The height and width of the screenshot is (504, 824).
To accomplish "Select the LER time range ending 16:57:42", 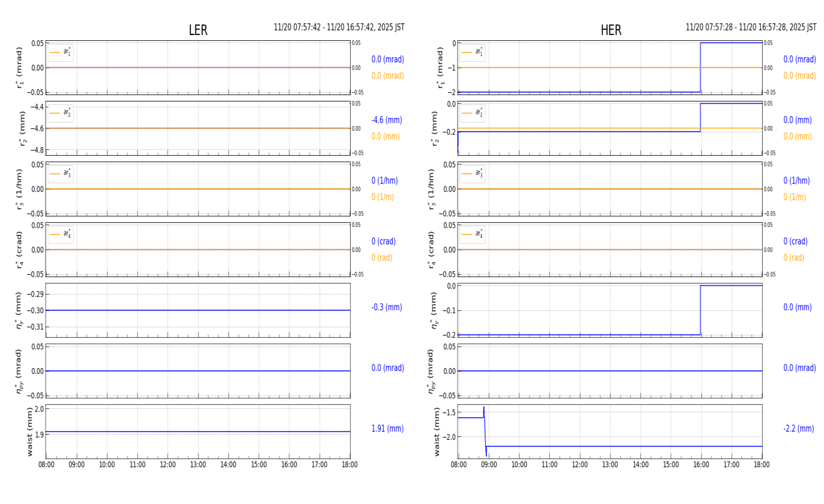I will 339,27.
